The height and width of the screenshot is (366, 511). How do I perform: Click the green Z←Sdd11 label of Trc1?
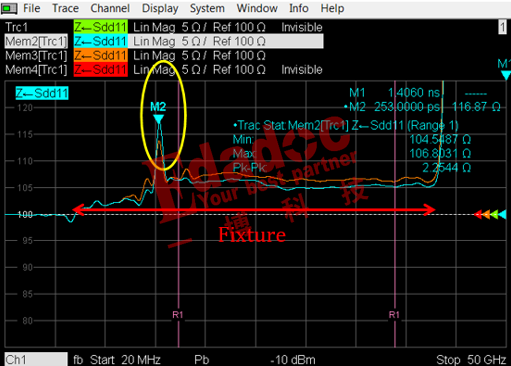pos(101,27)
